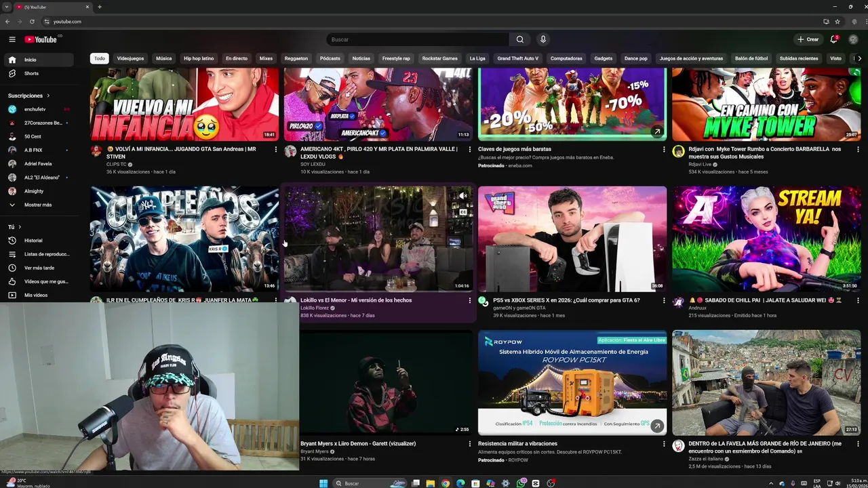Open Shorts from the sidebar

[x=39, y=73]
